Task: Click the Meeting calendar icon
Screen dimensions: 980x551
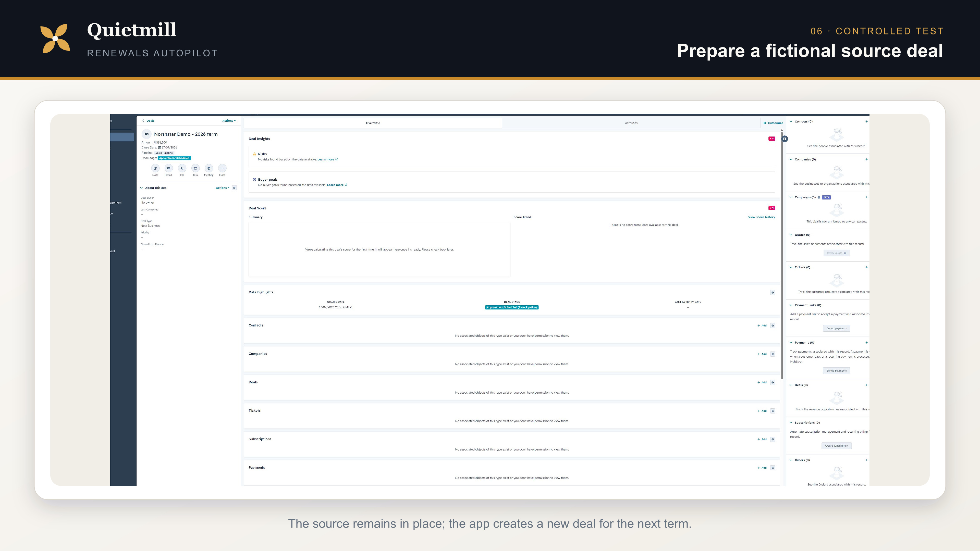Action: [x=209, y=168]
